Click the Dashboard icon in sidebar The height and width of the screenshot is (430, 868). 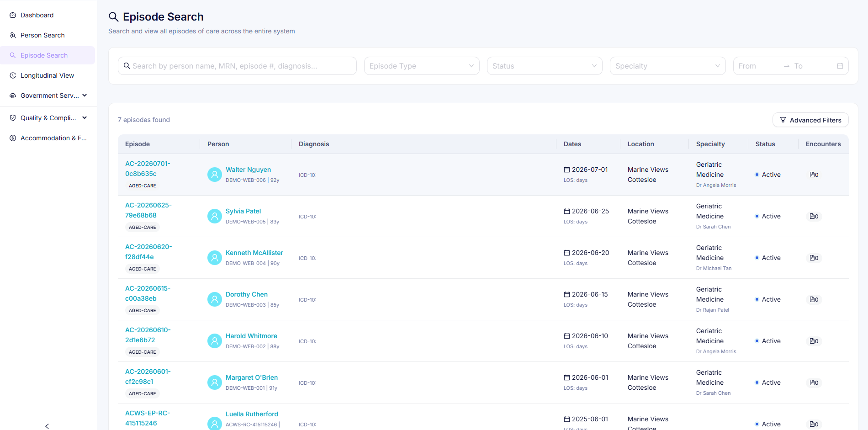pyautogui.click(x=13, y=15)
